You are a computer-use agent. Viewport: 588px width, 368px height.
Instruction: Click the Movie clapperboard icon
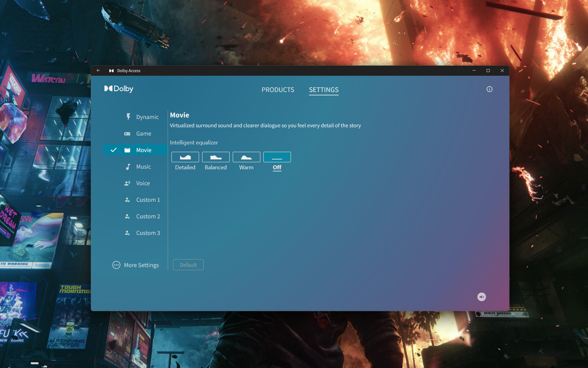pos(127,150)
